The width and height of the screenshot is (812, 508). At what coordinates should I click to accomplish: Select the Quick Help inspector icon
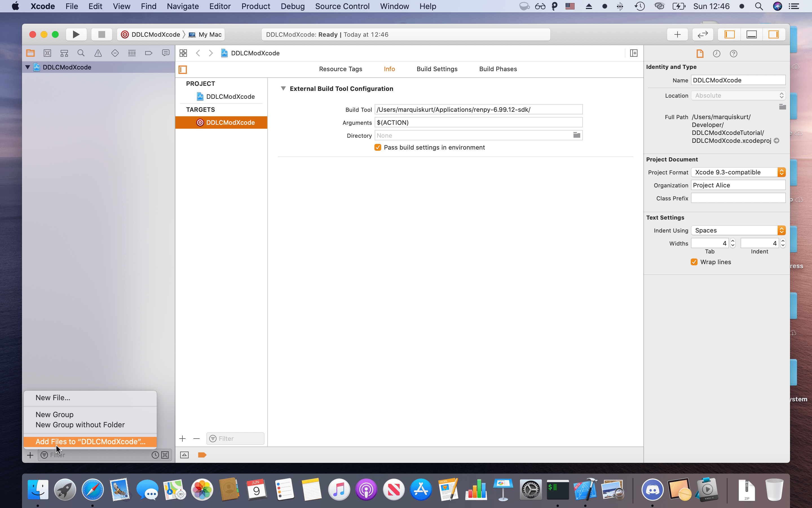click(x=734, y=53)
